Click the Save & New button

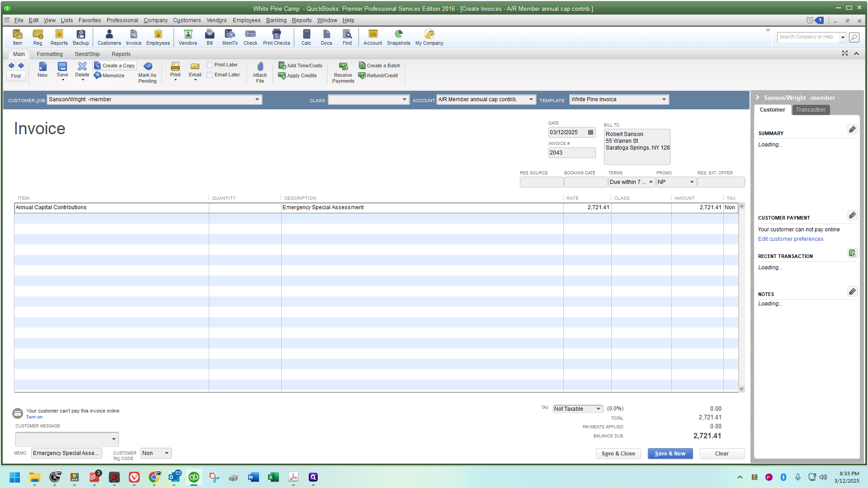(x=670, y=454)
